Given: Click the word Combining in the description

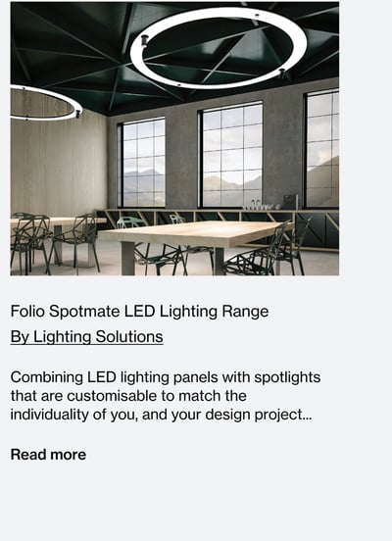Looking at the screenshot, I should 47,377.
